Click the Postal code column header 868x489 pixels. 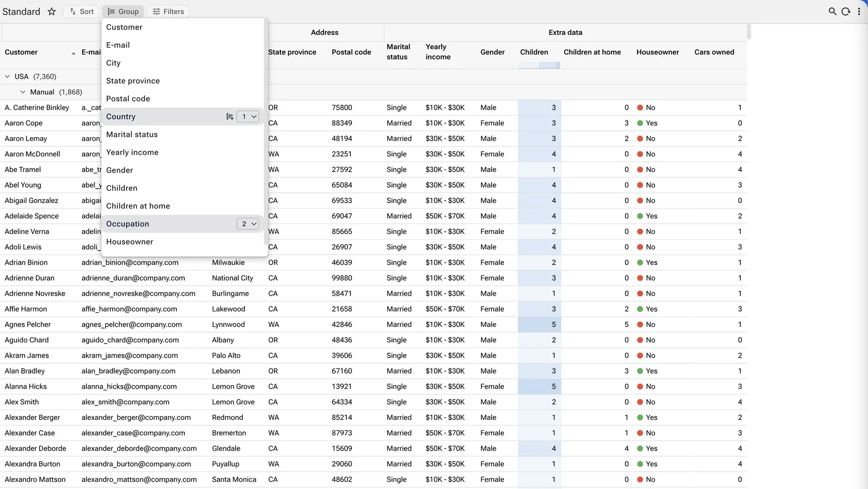coord(351,52)
